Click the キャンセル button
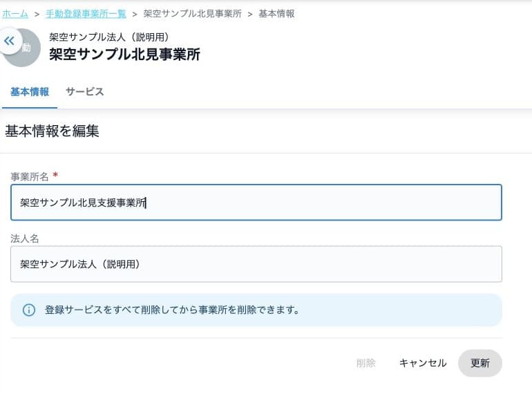This screenshot has height=394, width=532. tap(423, 363)
